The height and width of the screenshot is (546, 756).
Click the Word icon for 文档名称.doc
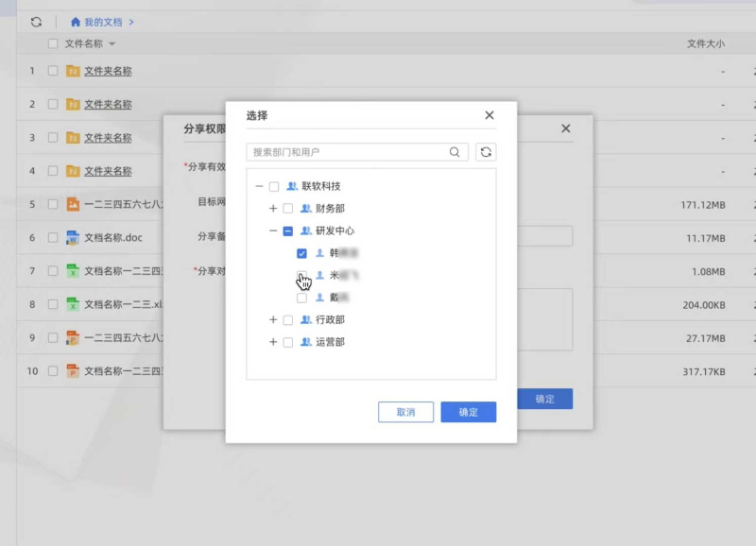click(73, 238)
